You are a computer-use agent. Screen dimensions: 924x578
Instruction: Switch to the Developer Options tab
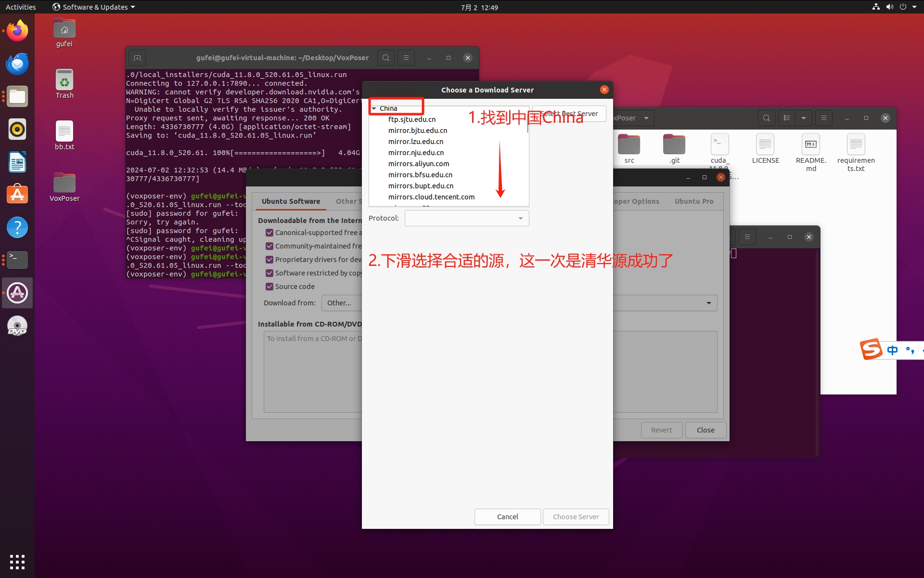tap(636, 201)
